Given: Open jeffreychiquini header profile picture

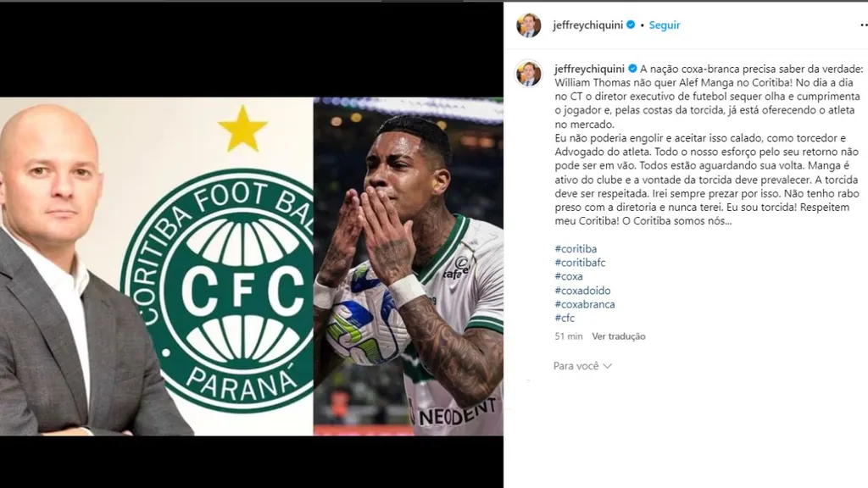Looking at the screenshot, I should 529,25.
